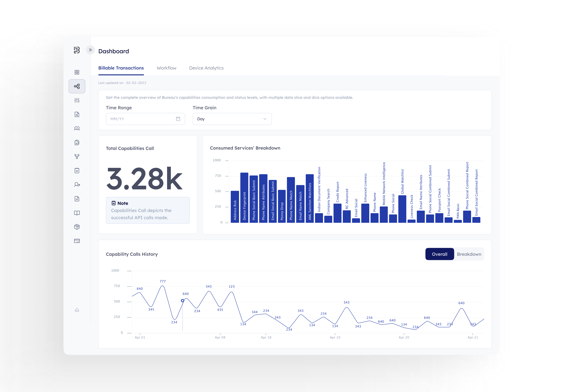Click the document search sidebar icon

[x=77, y=114]
